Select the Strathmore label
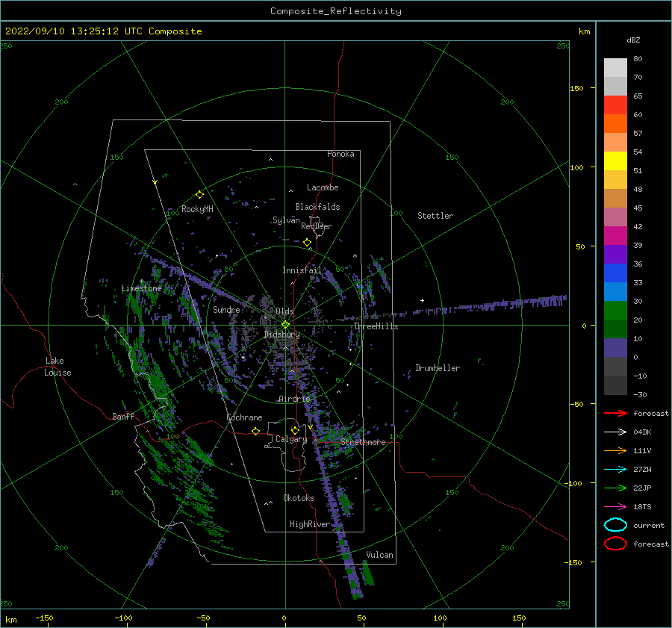The width and height of the screenshot is (672, 628). click(363, 442)
